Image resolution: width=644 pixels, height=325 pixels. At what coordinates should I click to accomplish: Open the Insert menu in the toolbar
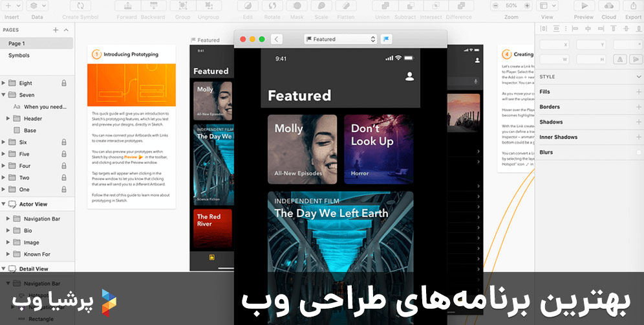click(x=12, y=6)
